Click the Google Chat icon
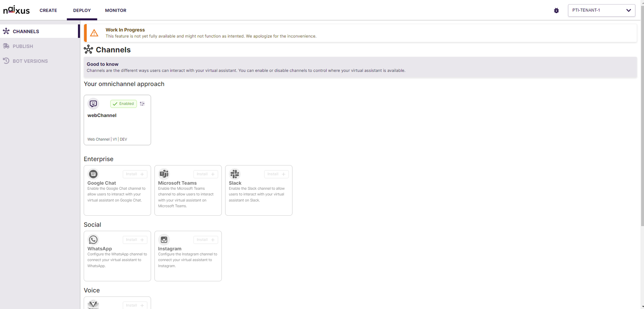 [93, 174]
